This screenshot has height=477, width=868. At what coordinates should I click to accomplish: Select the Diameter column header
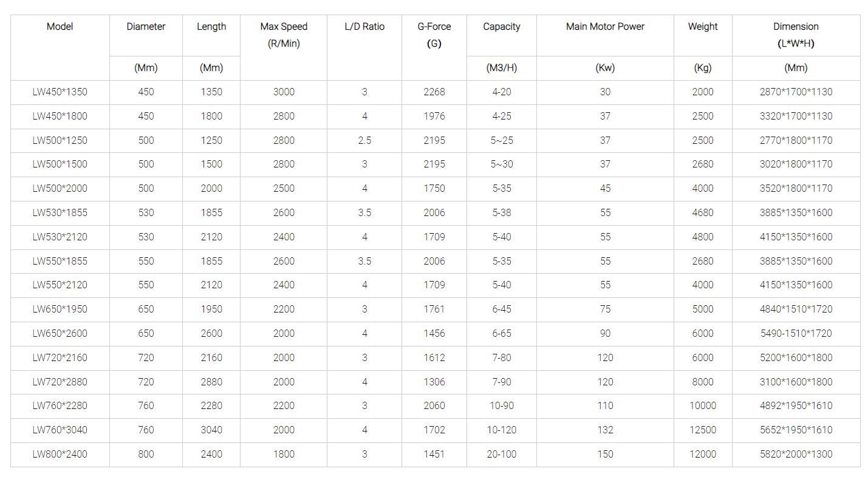(145, 27)
